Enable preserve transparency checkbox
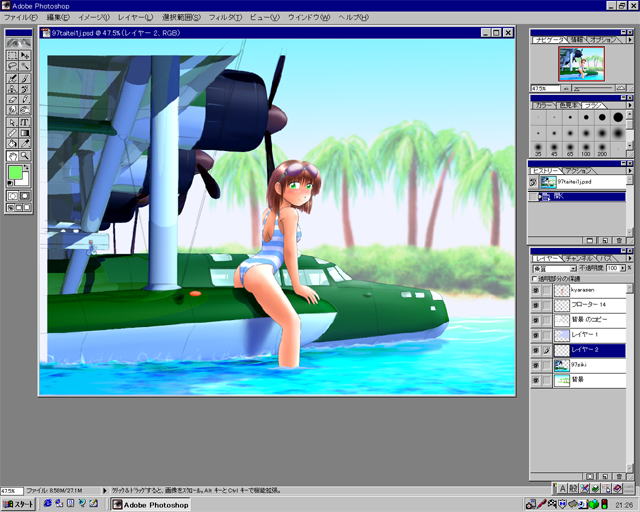The height and width of the screenshot is (512, 640). [535, 278]
